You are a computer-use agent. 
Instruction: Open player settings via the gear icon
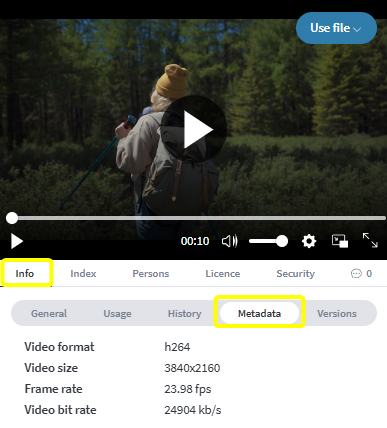click(x=309, y=241)
